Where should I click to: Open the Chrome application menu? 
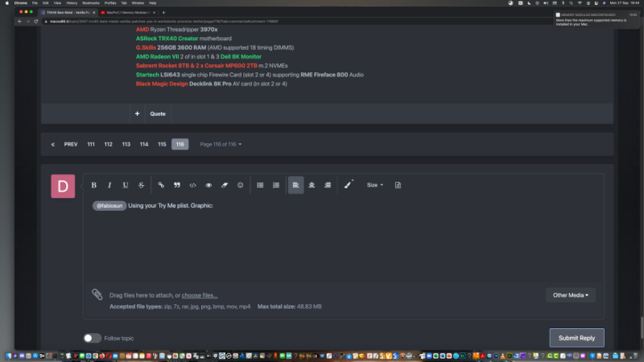[x=21, y=3]
